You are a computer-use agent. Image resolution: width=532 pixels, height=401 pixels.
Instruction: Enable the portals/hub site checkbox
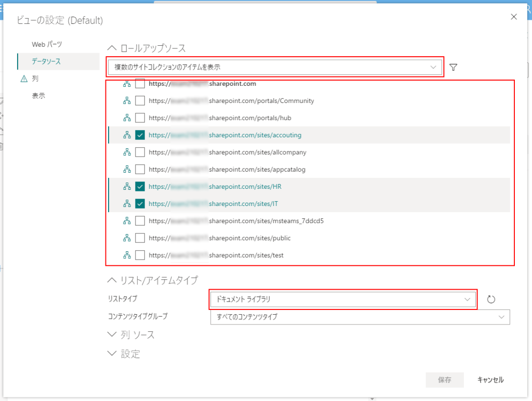(140, 118)
